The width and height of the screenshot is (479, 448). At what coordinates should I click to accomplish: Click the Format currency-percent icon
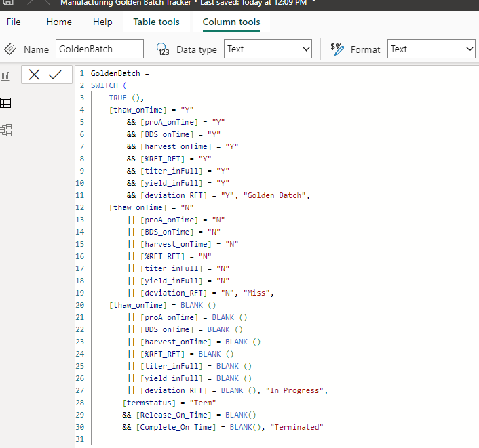coord(337,49)
